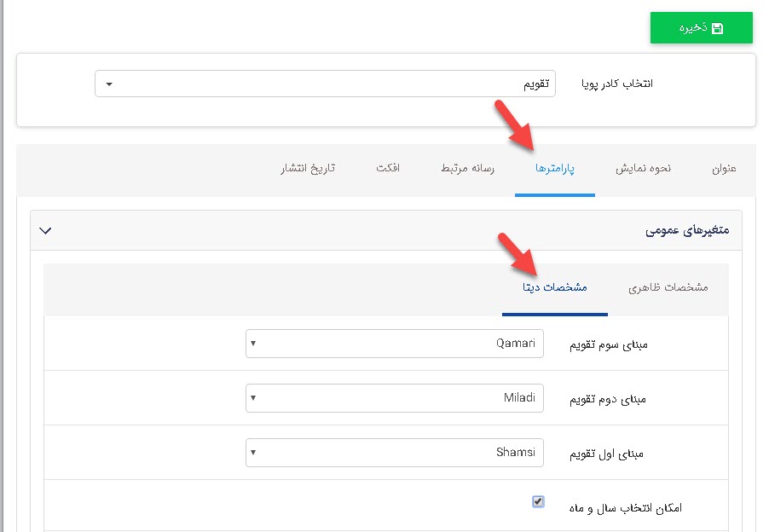Open the Qamari third calendar base dropdown
The image size is (769, 532).
click(394, 344)
